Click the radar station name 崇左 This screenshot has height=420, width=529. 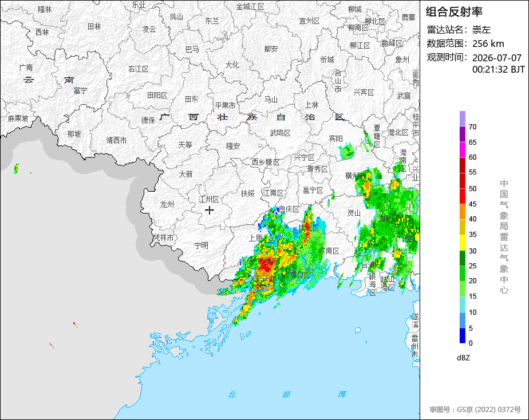[x=481, y=30]
